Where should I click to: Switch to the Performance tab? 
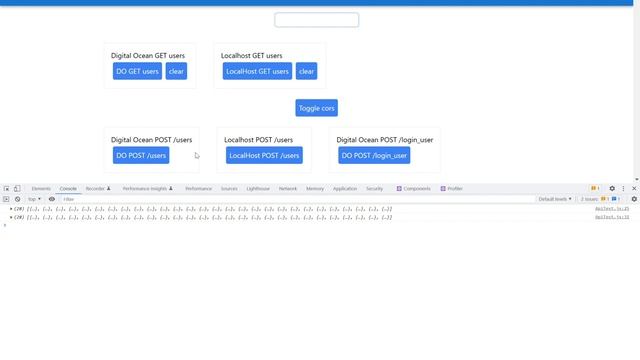pos(198,189)
